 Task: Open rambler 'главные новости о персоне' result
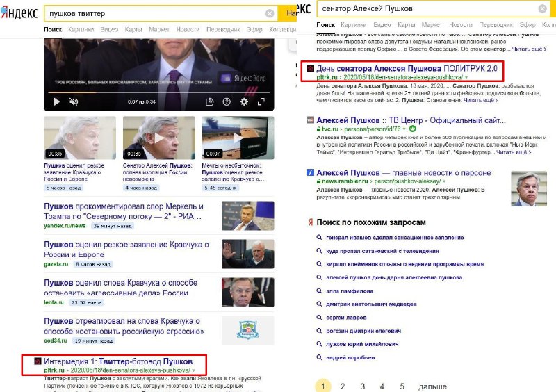pyautogui.click(x=404, y=173)
